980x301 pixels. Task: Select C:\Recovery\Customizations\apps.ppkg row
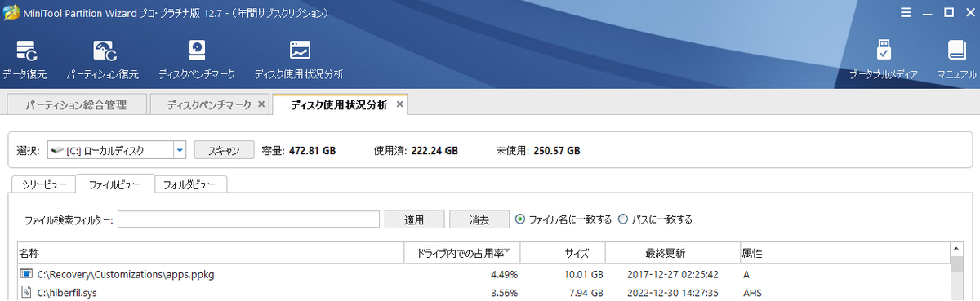click(x=483, y=275)
